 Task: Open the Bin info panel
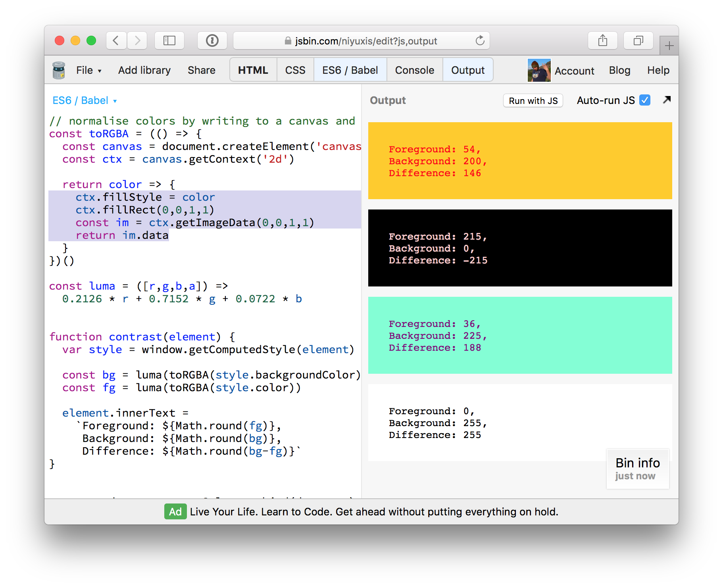(638, 469)
